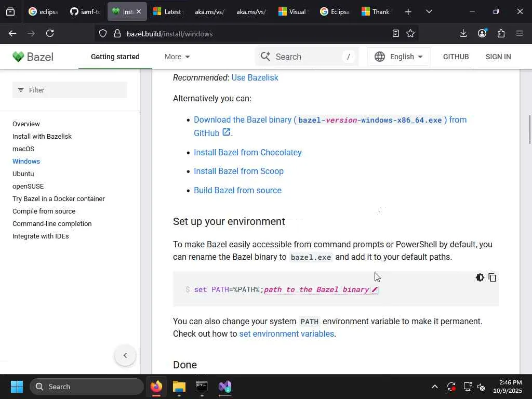Follow the Use Bazelisk link
This screenshot has width=532, height=399.
pos(255,78)
